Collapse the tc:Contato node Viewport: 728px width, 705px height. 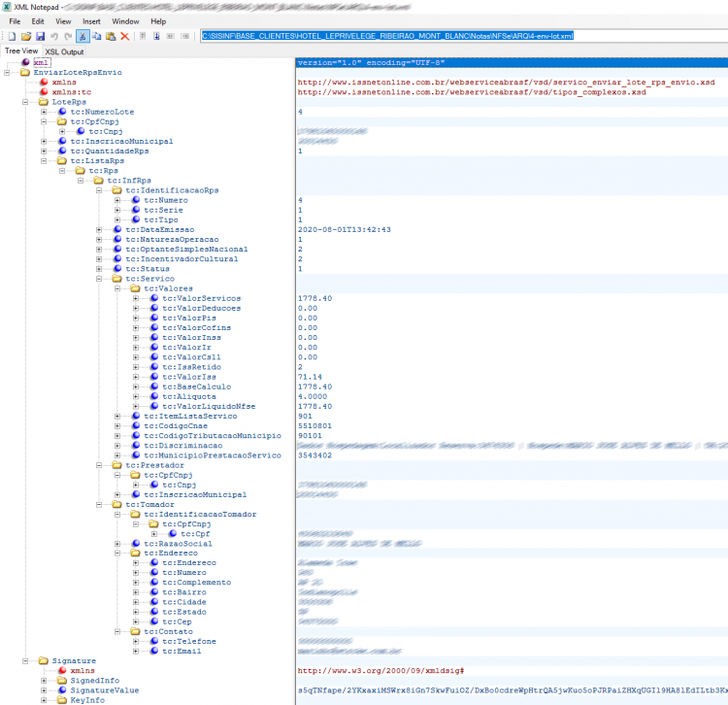tap(117, 631)
